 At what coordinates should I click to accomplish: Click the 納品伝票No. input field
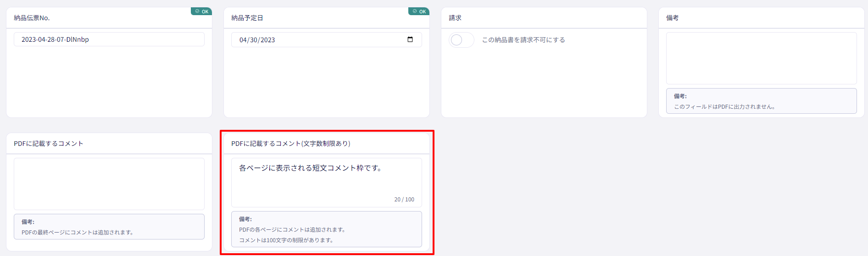pyautogui.click(x=109, y=39)
